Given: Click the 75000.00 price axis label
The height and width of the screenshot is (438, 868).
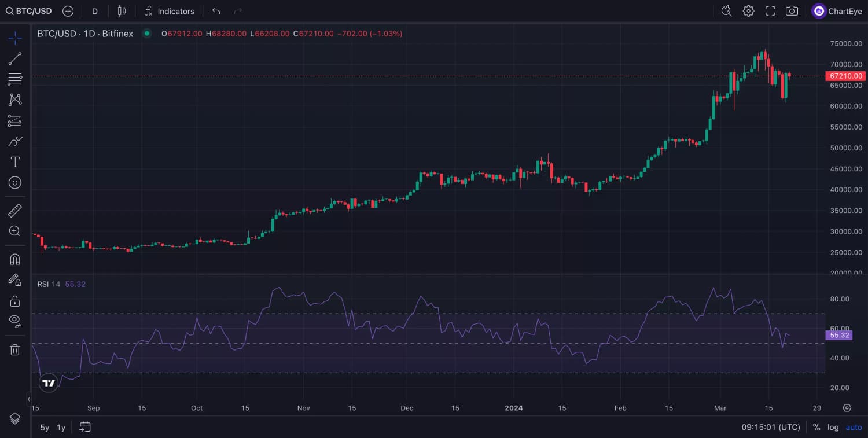Looking at the screenshot, I should point(846,43).
